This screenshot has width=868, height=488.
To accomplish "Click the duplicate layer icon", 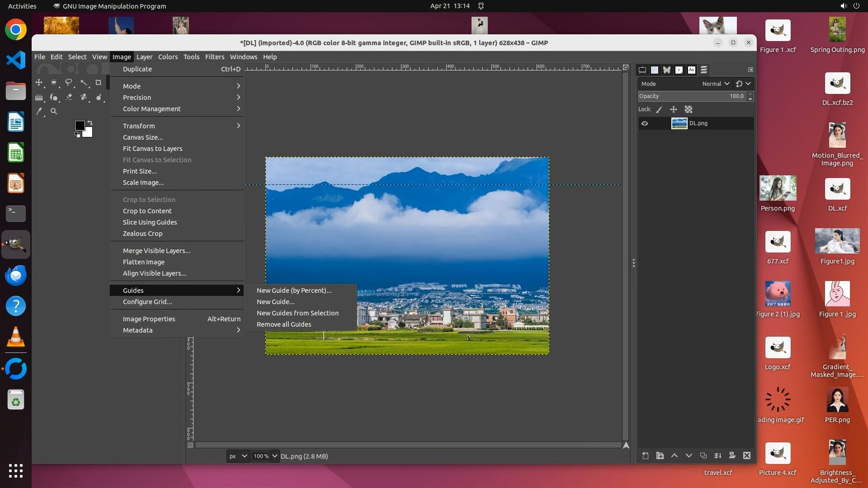I will click(703, 456).
